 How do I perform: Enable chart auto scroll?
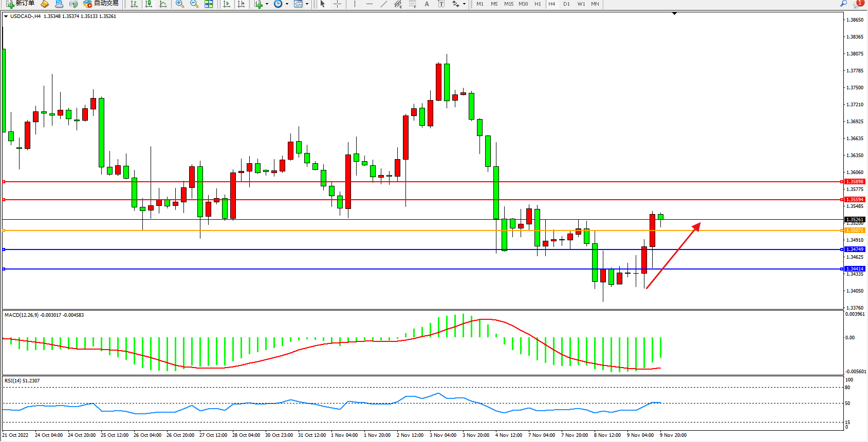(x=227, y=4)
